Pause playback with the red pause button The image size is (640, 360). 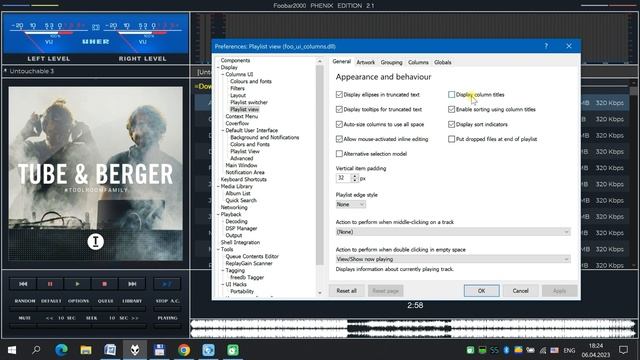50,284
